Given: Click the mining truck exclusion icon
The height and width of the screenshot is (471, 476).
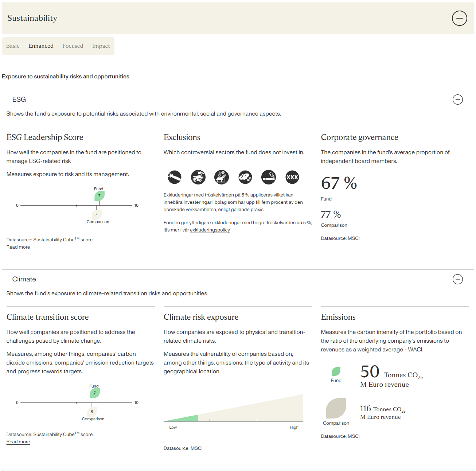Looking at the screenshot, I should click(198, 177).
